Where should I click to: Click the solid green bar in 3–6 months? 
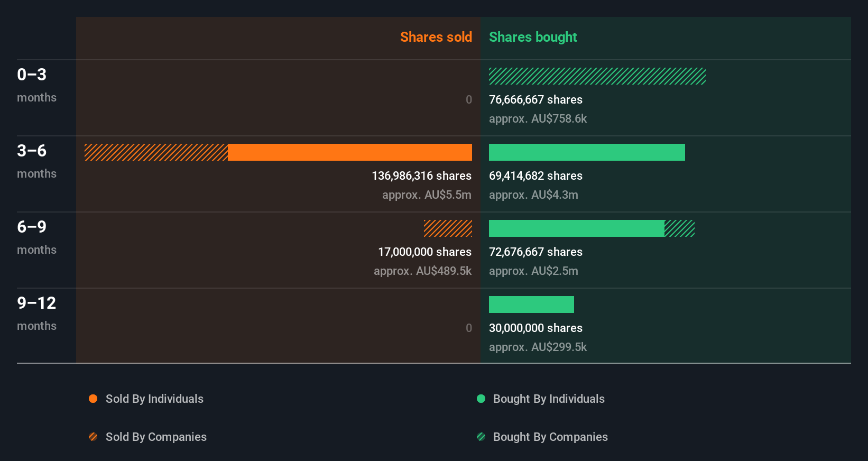(587, 152)
